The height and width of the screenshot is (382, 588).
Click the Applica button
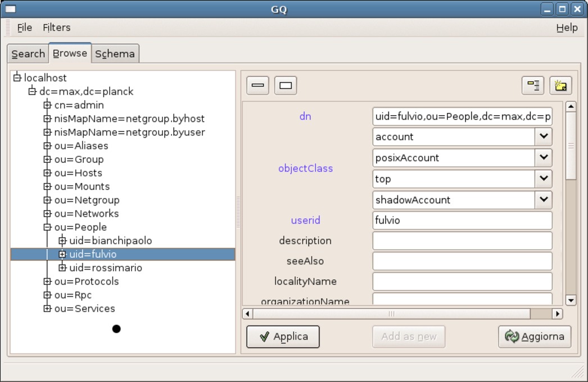(283, 336)
